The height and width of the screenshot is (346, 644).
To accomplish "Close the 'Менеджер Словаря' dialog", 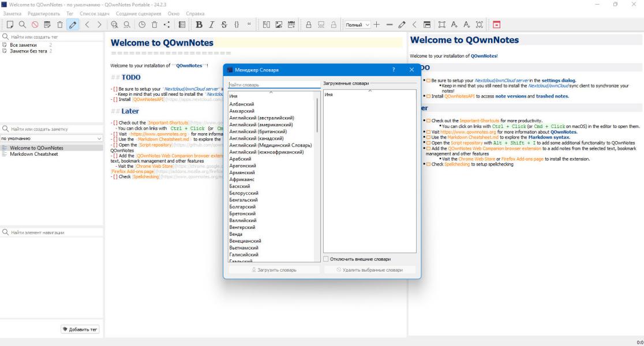I will [411, 70].
